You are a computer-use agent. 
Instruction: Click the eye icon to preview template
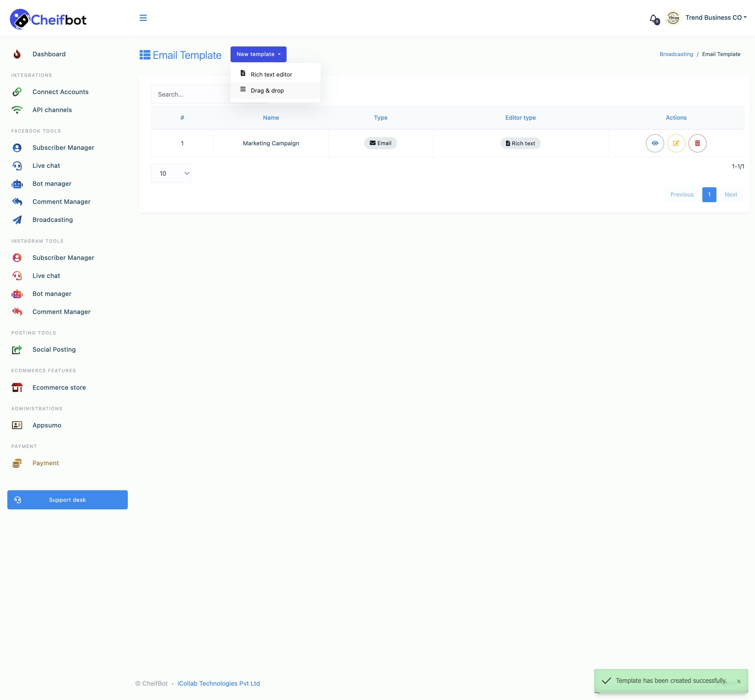[x=655, y=143]
